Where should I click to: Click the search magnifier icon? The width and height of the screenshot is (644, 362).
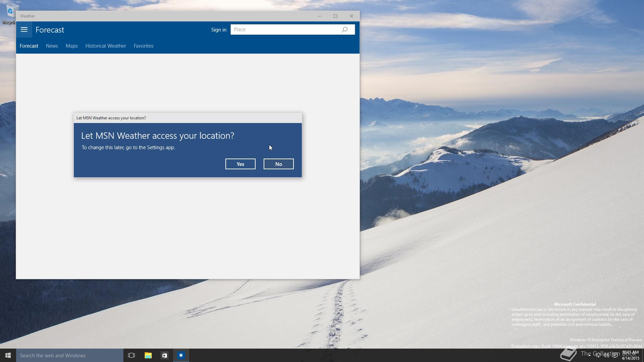point(344,29)
